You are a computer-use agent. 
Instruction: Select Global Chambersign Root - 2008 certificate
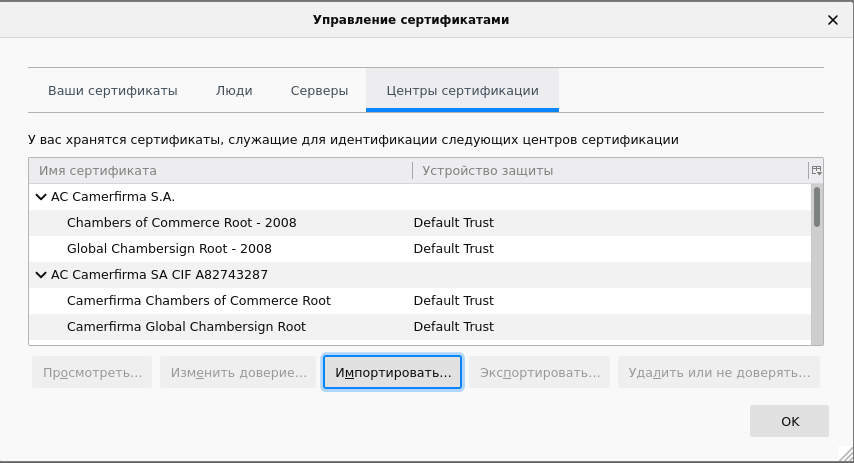(169, 249)
